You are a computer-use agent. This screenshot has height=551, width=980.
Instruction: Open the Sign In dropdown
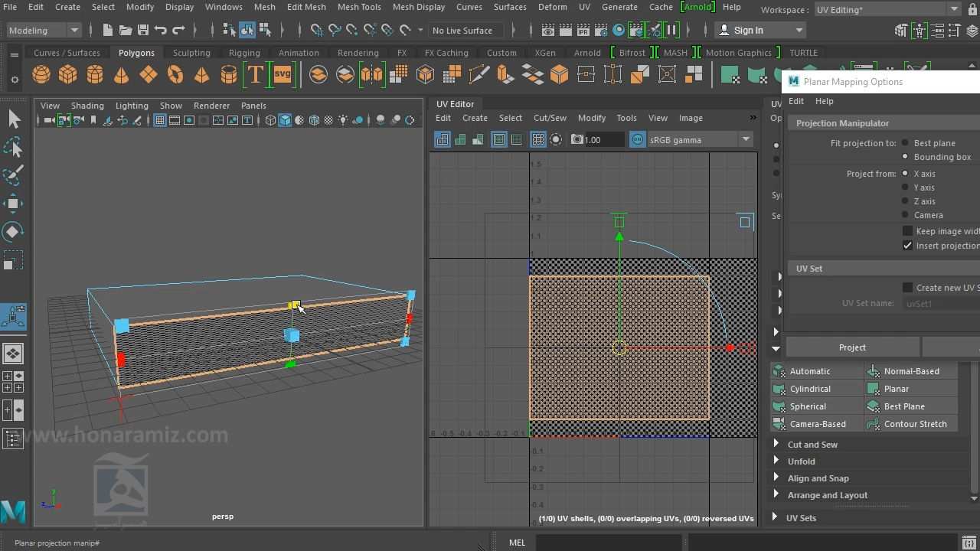point(759,31)
